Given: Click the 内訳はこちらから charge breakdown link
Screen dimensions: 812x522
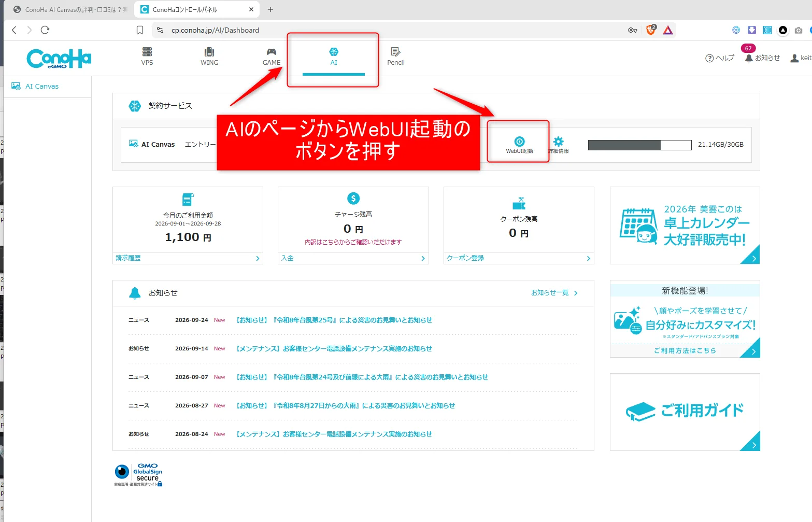Looking at the screenshot, I should 353,242.
